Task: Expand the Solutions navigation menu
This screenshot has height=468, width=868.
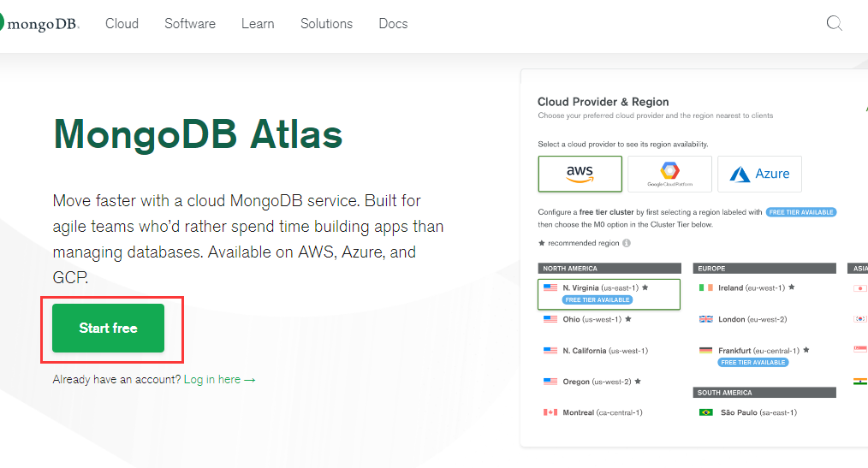Action: tap(326, 24)
